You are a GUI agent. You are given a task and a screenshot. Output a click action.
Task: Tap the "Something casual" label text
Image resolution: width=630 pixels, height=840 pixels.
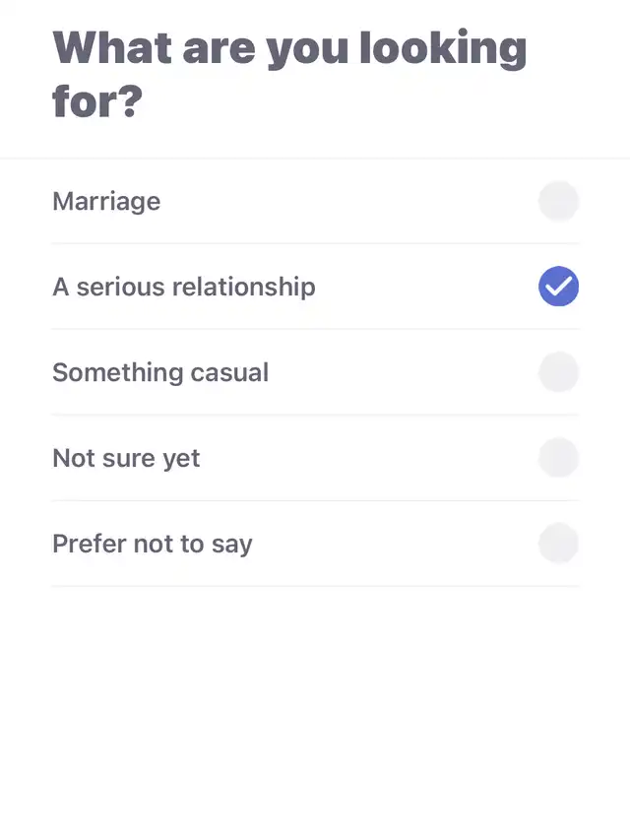(x=160, y=372)
